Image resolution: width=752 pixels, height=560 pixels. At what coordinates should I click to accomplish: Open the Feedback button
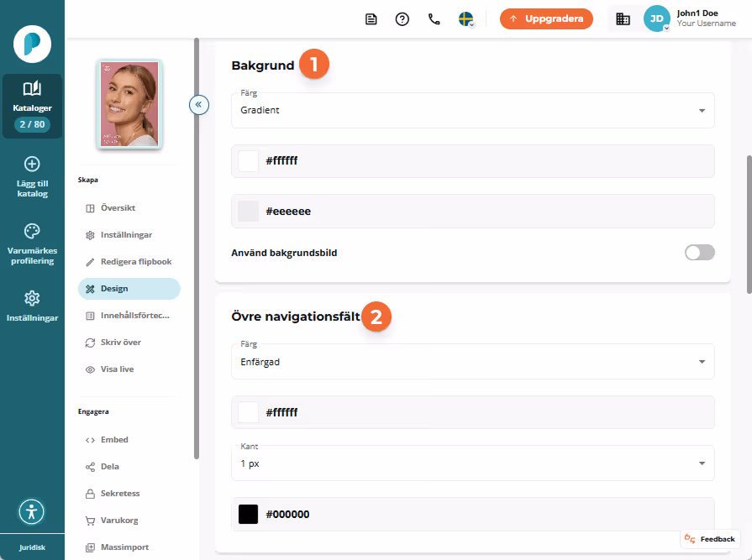[x=710, y=539]
